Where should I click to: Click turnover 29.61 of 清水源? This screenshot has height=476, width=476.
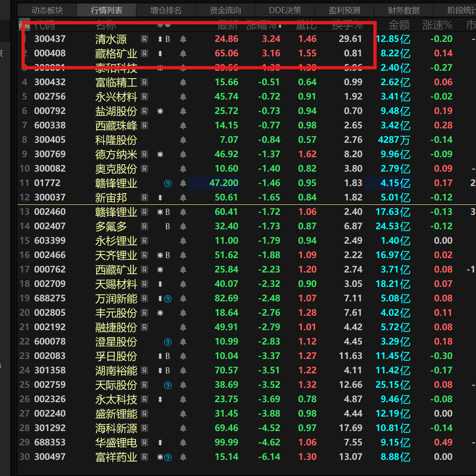[x=351, y=39]
